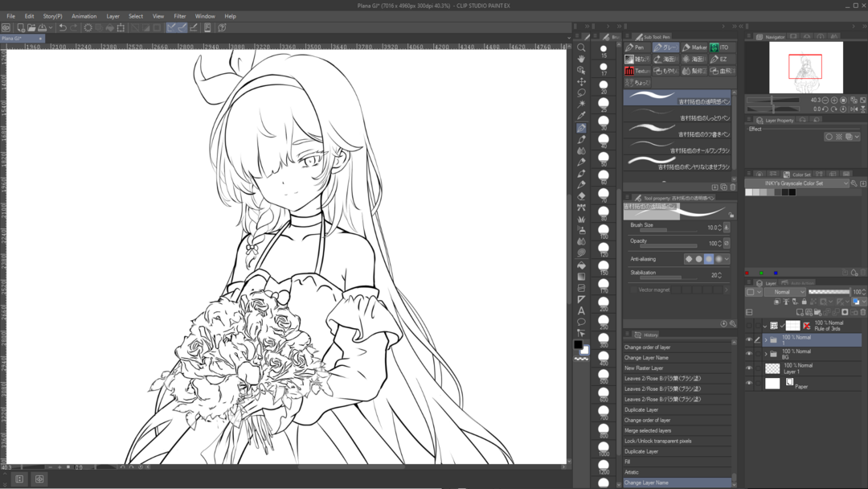
Task: Select the Marker sub tool group
Action: click(x=694, y=47)
